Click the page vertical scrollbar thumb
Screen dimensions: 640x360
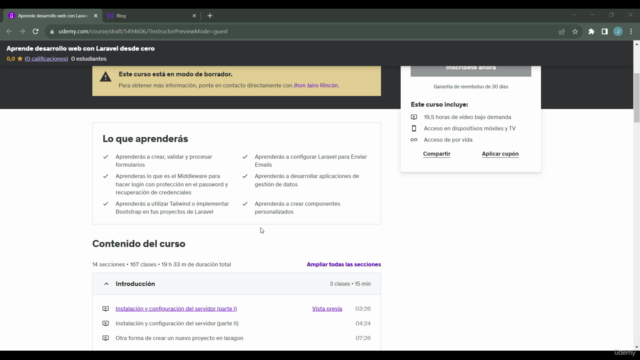coord(636,97)
